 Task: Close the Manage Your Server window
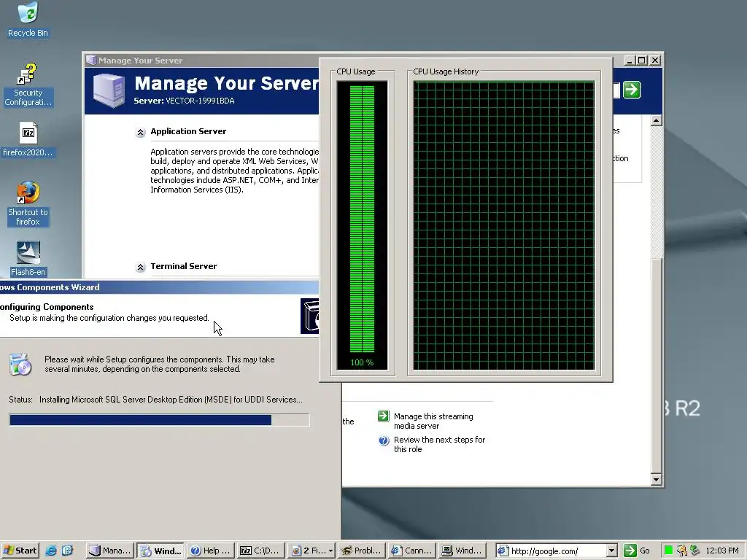(655, 61)
